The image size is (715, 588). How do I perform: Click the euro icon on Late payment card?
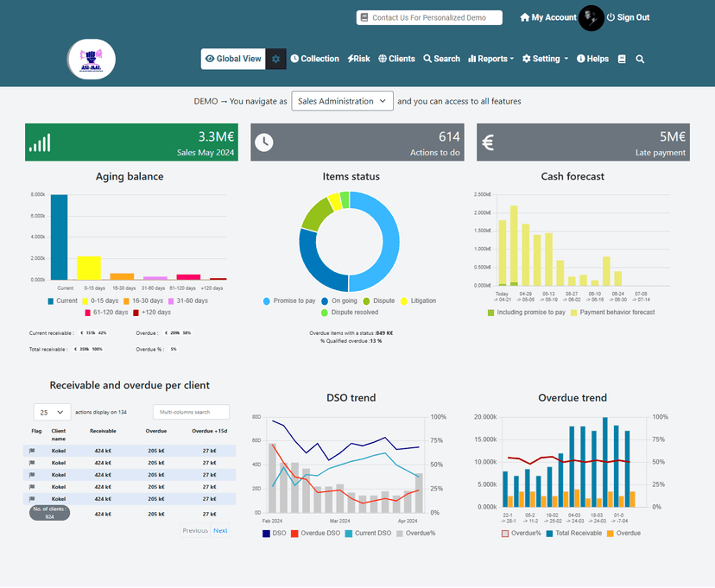488,142
